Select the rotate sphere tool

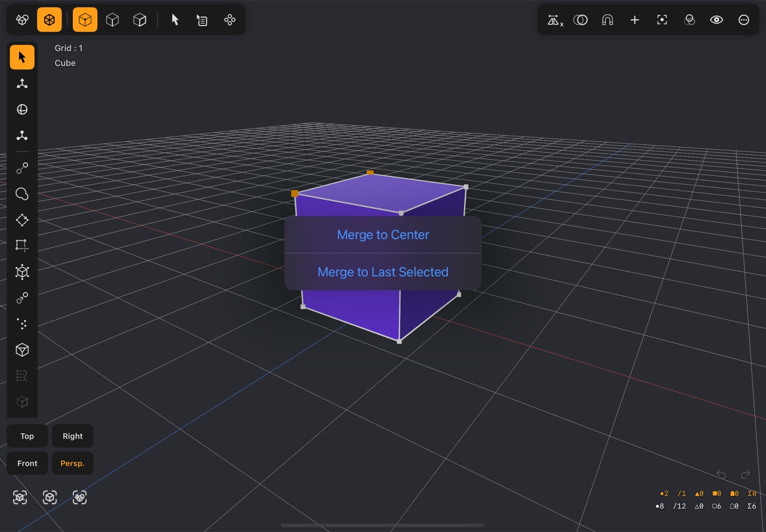pyautogui.click(x=22, y=109)
